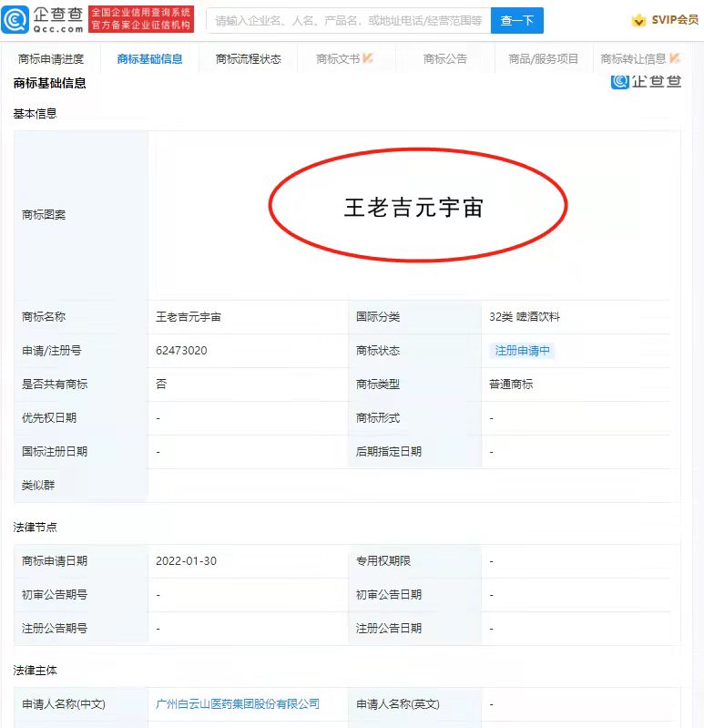The height and width of the screenshot is (728, 704).
Task: Switch to the 商标申请进度 tab
Action: [x=51, y=59]
